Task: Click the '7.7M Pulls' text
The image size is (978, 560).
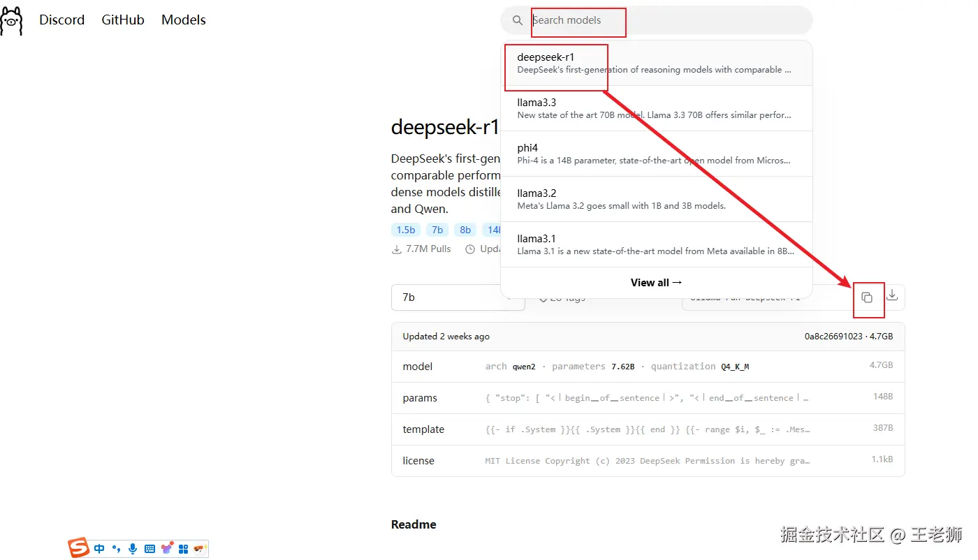Action: point(428,249)
